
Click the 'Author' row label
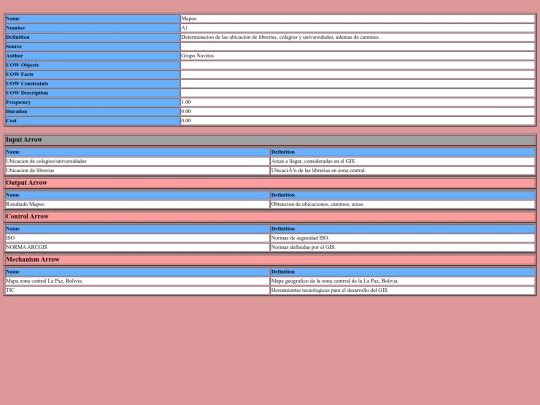pos(92,56)
